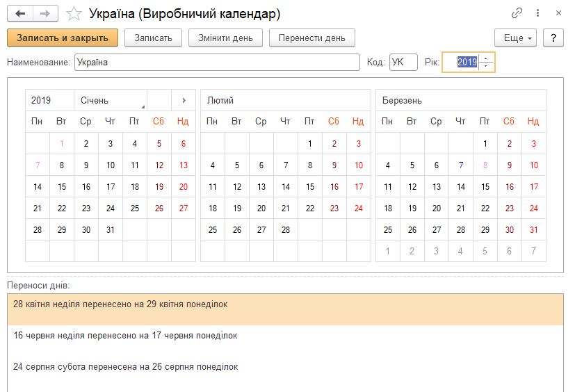Add calendar to favorites with the star
575x392 pixels.
73,14
